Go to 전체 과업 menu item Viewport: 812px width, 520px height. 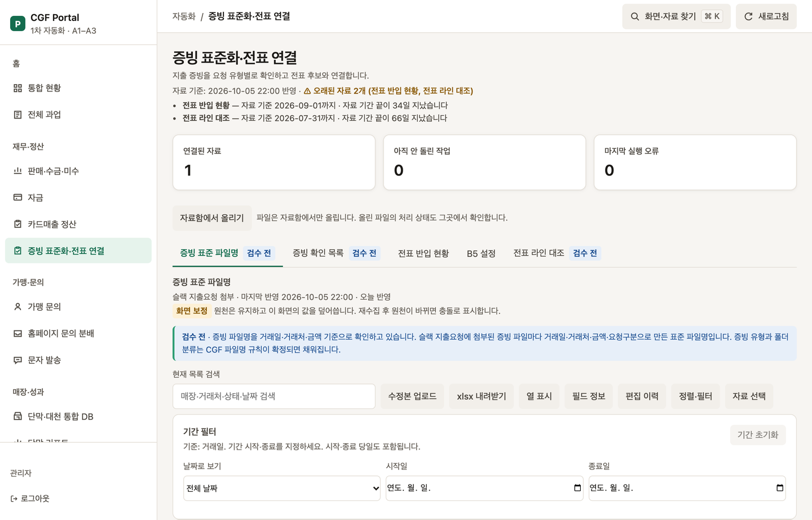[78, 114]
